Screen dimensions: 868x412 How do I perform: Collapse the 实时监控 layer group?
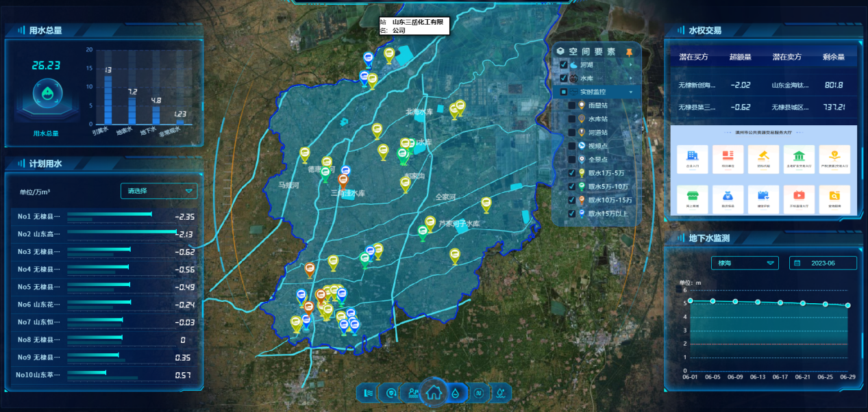coord(630,92)
